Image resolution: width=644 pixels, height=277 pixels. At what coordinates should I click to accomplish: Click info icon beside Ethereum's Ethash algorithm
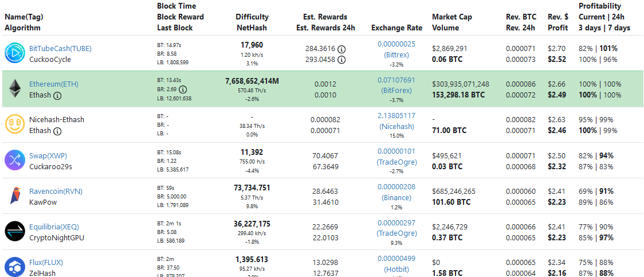(x=57, y=95)
